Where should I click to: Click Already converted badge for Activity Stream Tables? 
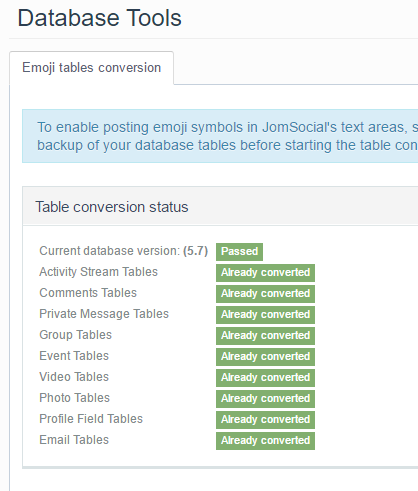(x=265, y=273)
